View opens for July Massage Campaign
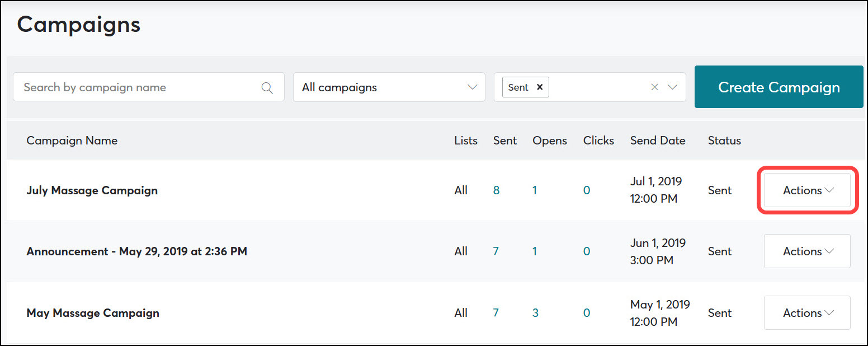Image resolution: width=868 pixels, height=346 pixels. pos(535,190)
